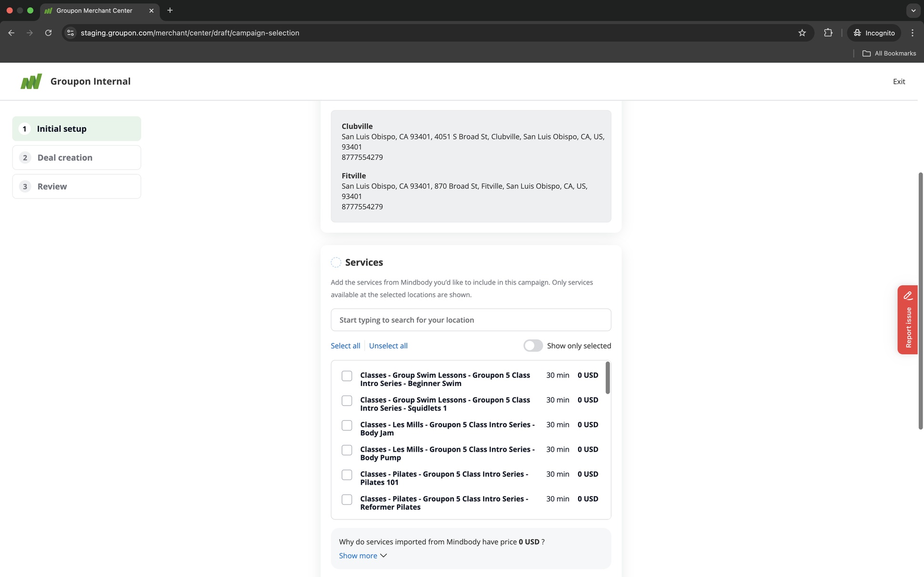The height and width of the screenshot is (577, 924).
Task: Open new browser tab
Action: click(x=170, y=10)
